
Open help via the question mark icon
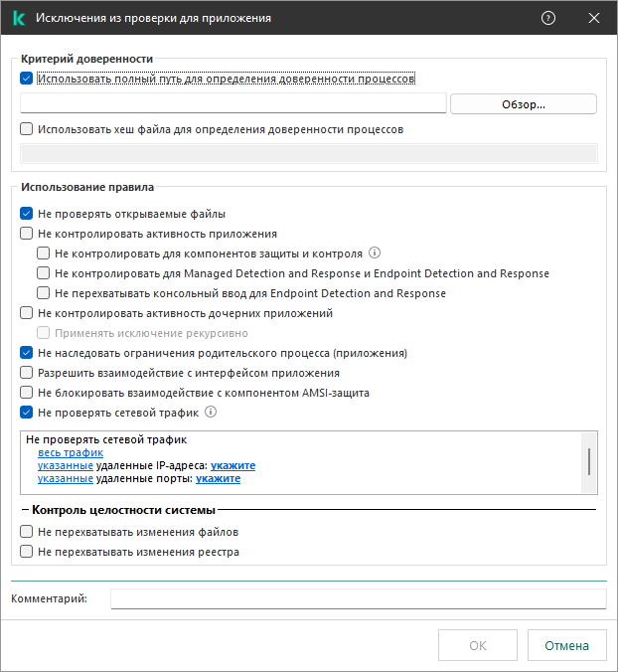pyautogui.click(x=547, y=18)
